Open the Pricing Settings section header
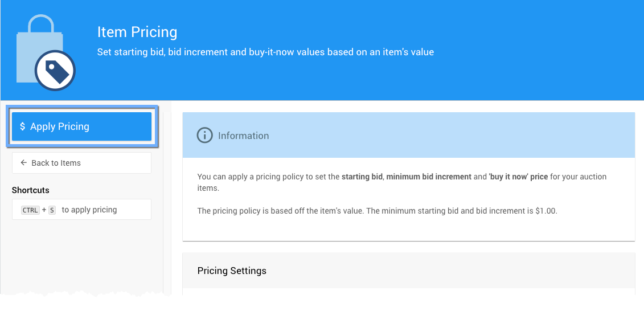Viewport: 644px width, 311px height. [x=232, y=271]
